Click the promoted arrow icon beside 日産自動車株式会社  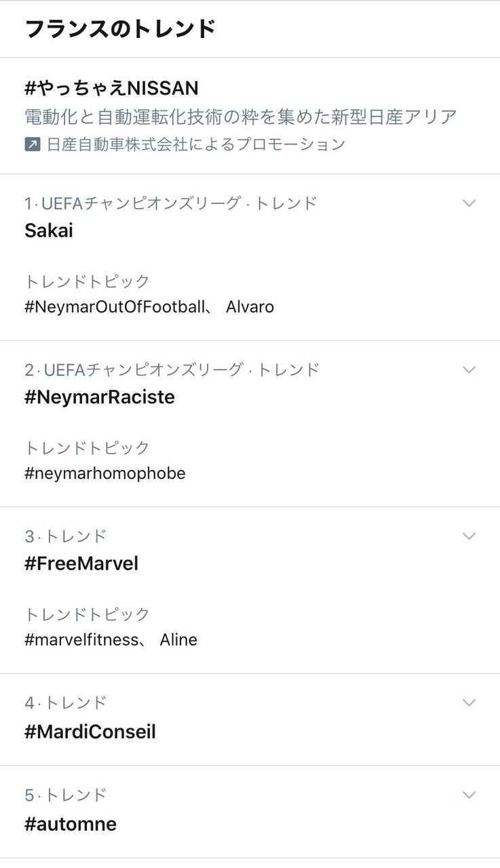click(33, 144)
